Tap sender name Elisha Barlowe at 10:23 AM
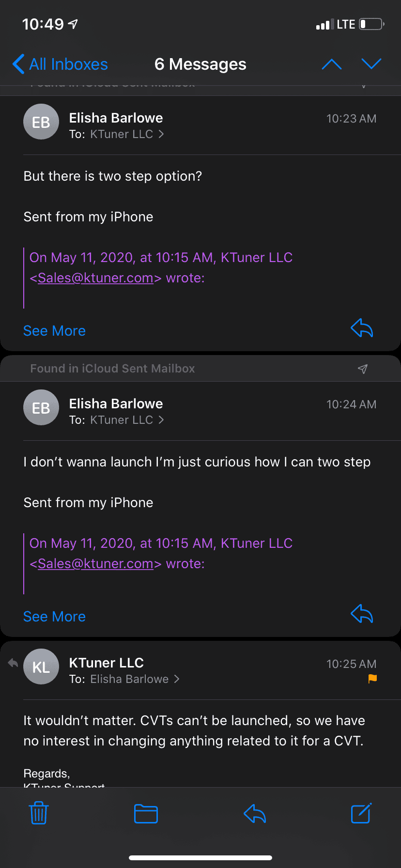 pyautogui.click(x=116, y=118)
